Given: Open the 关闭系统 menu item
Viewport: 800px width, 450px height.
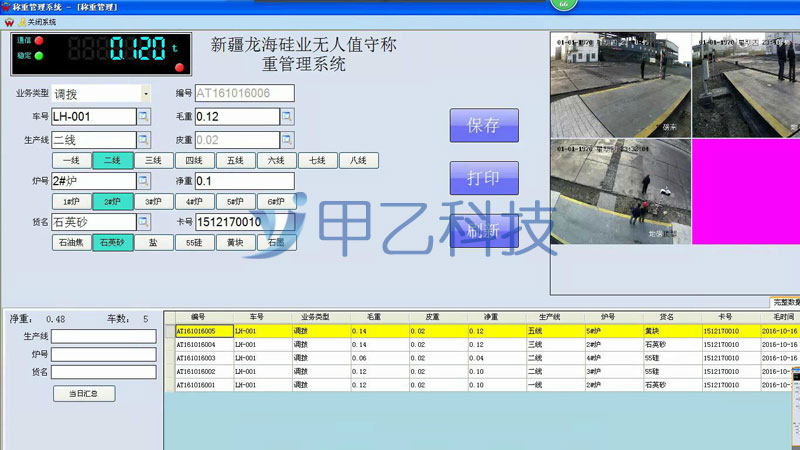Looking at the screenshot, I should (x=41, y=21).
